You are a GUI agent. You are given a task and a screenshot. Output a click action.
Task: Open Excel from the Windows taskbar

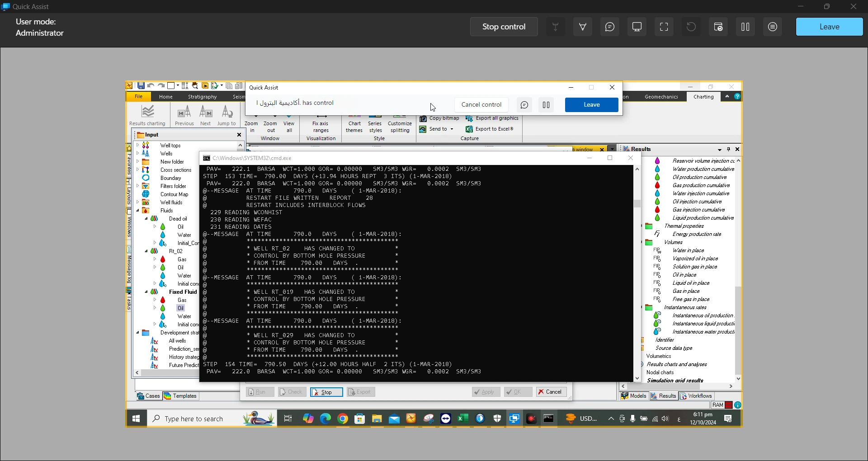pos(463,419)
